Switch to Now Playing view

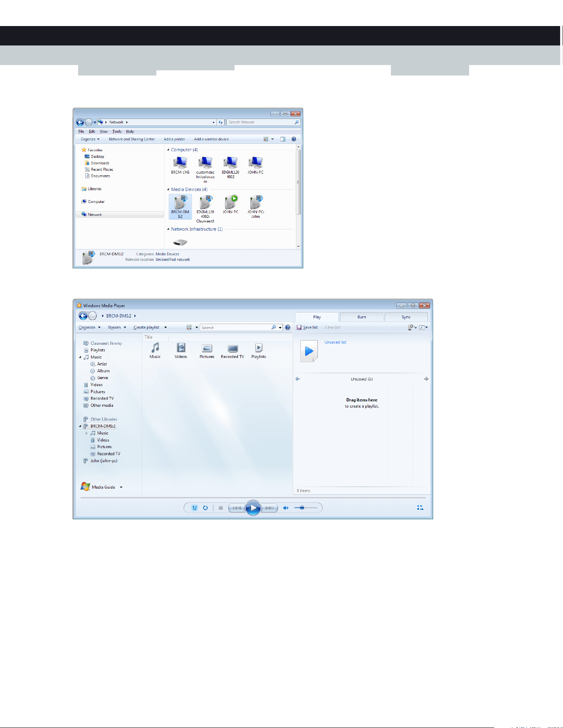[x=420, y=508]
